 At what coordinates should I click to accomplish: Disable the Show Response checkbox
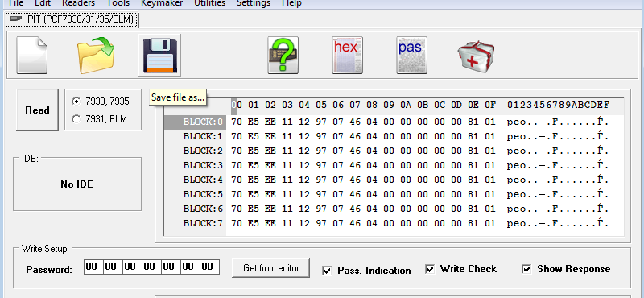tap(526, 269)
